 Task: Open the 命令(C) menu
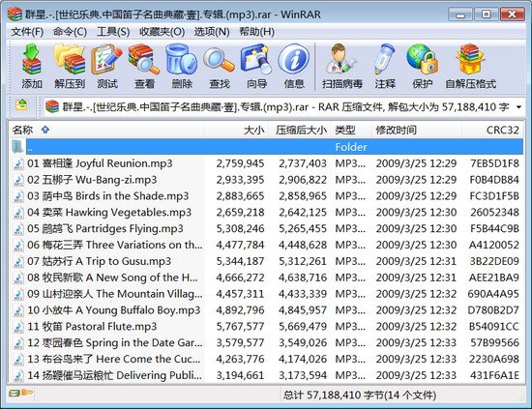[70, 32]
